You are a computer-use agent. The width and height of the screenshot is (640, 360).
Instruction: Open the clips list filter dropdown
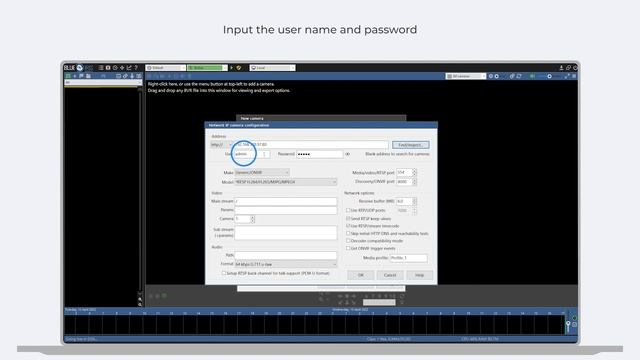[103, 82]
